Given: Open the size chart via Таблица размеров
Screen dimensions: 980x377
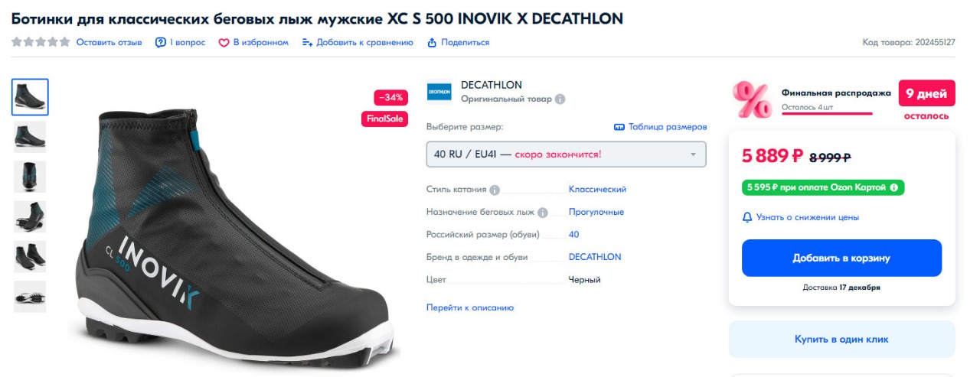Looking at the screenshot, I should tap(660, 127).
